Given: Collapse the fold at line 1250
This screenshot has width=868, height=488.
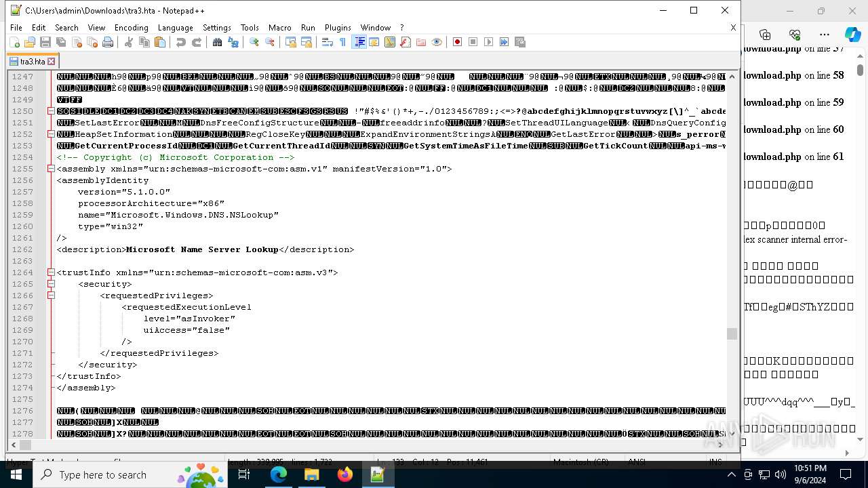Looking at the screenshot, I should 51,111.
